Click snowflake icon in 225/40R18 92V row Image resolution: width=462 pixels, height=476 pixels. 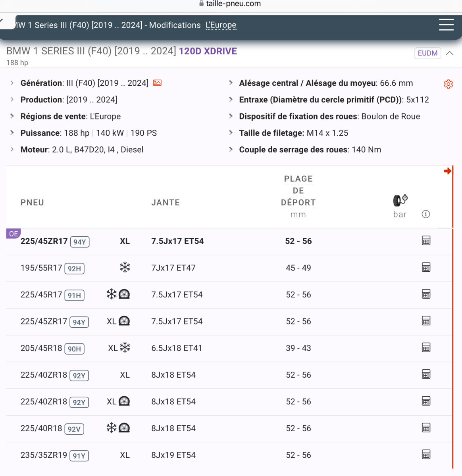(112, 428)
